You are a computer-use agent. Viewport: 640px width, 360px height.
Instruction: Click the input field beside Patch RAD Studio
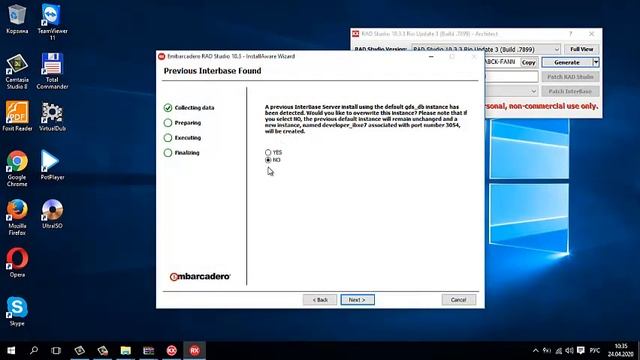tap(511, 77)
